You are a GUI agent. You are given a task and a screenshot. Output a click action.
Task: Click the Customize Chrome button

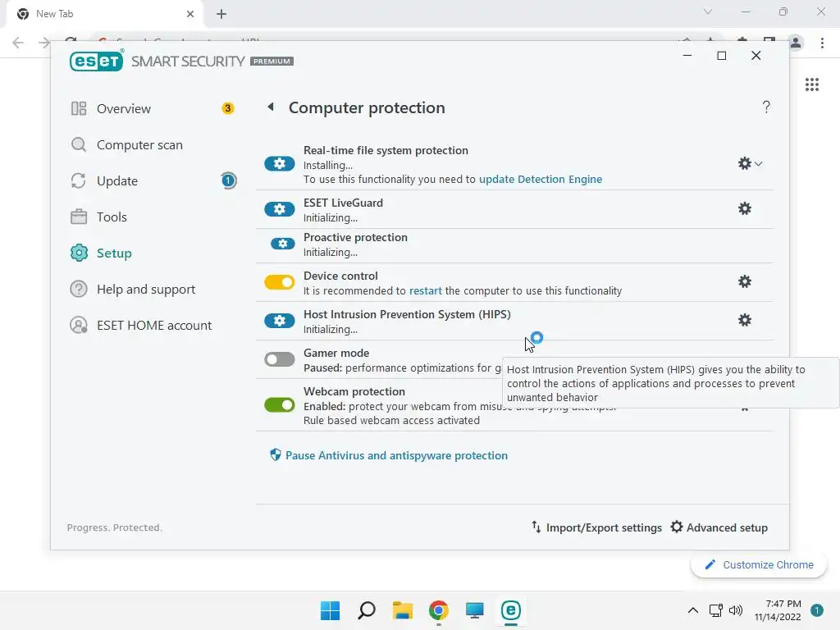pyautogui.click(x=759, y=564)
